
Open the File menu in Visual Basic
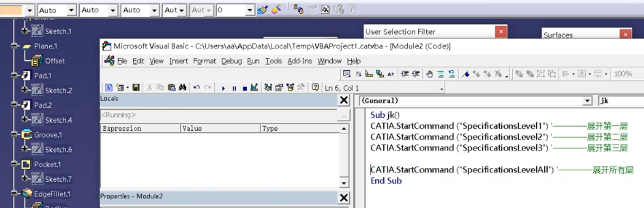tap(122, 61)
